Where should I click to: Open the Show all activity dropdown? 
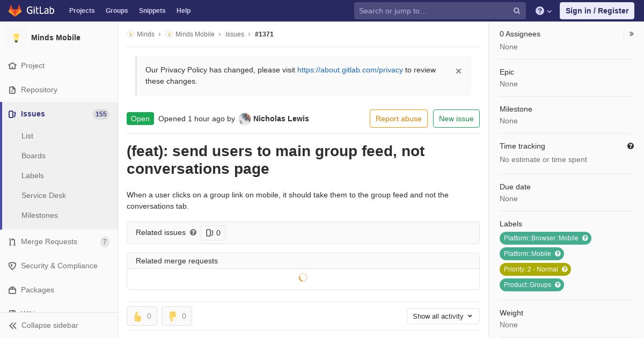tap(443, 316)
